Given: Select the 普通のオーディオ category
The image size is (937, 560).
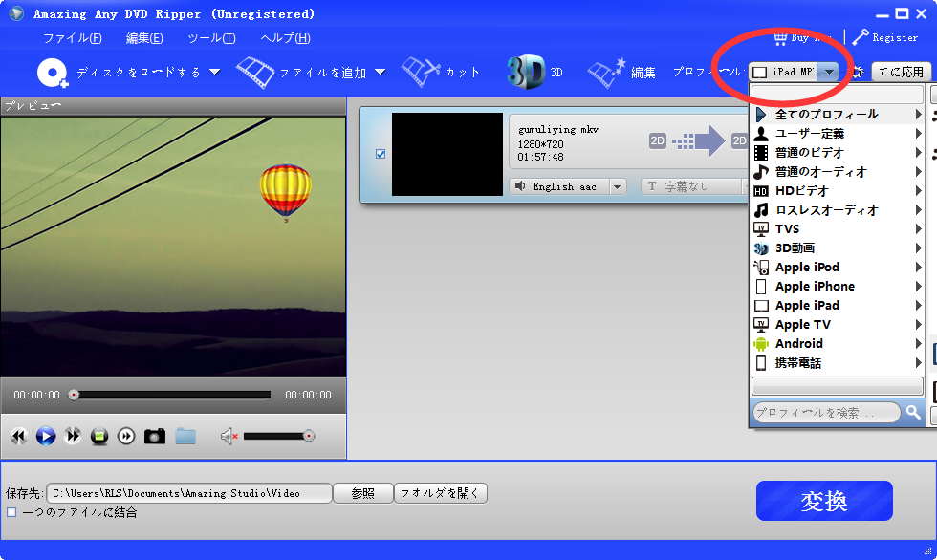Looking at the screenshot, I should click(x=838, y=171).
